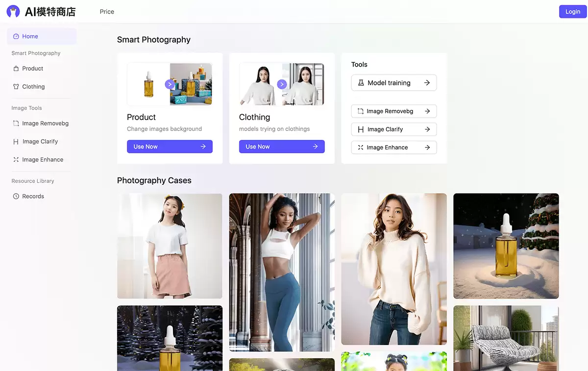
Task: Click the Login button
Action: [573, 12]
